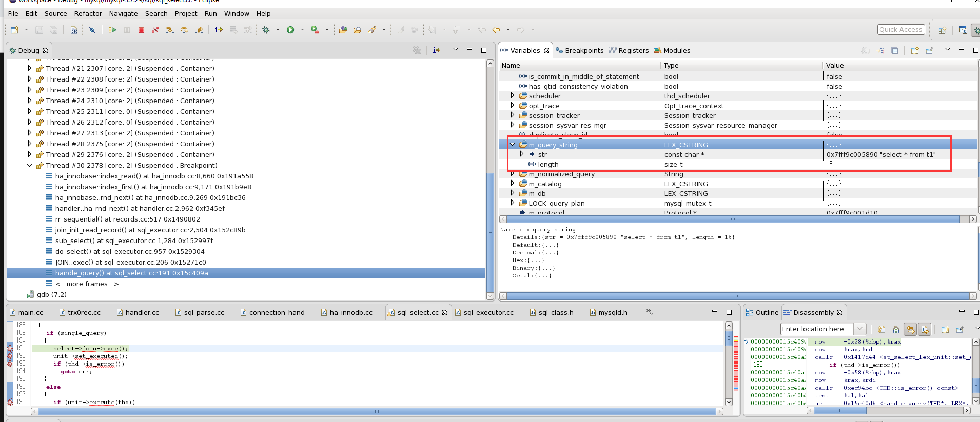The height and width of the screenshot is (422, 980).
Task: Click Collapse All in Variables view
Action: click(895, 50)
